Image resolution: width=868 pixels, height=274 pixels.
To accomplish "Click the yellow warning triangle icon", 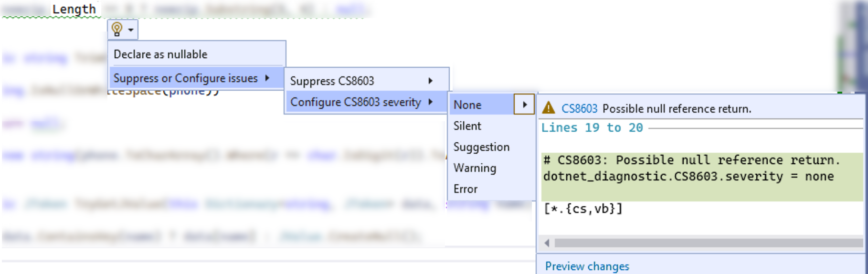I will click(x=549, y=108).
